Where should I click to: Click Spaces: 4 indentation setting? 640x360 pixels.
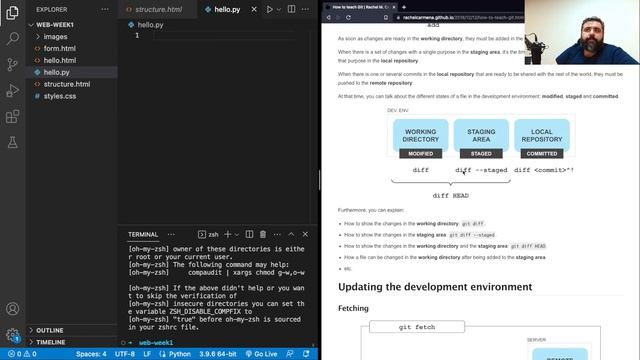tap(91, 354)
